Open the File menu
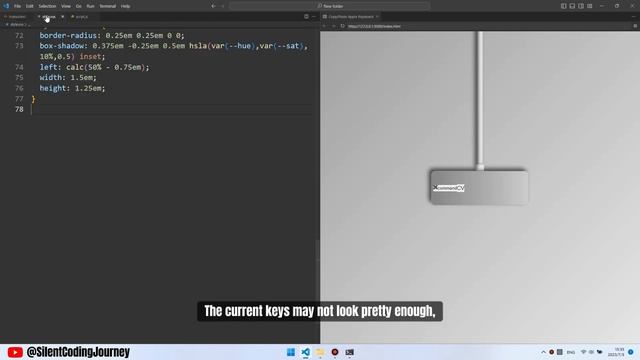This screenshot has height=360, width=640. click(17, 6)
